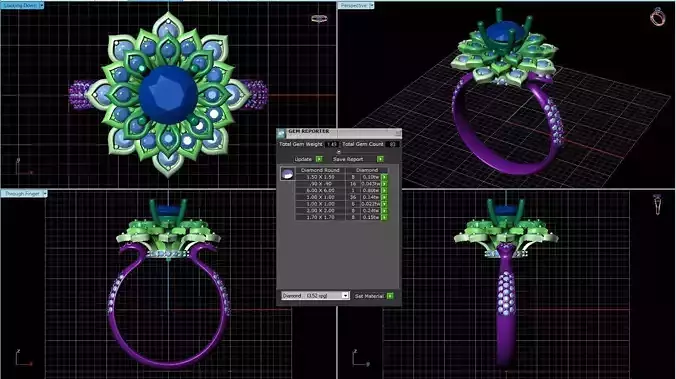The height and width of the screenshot is (379, 676).
Task: Select the 1.50 X 1.50 size cell
Action: coord(320,177)
